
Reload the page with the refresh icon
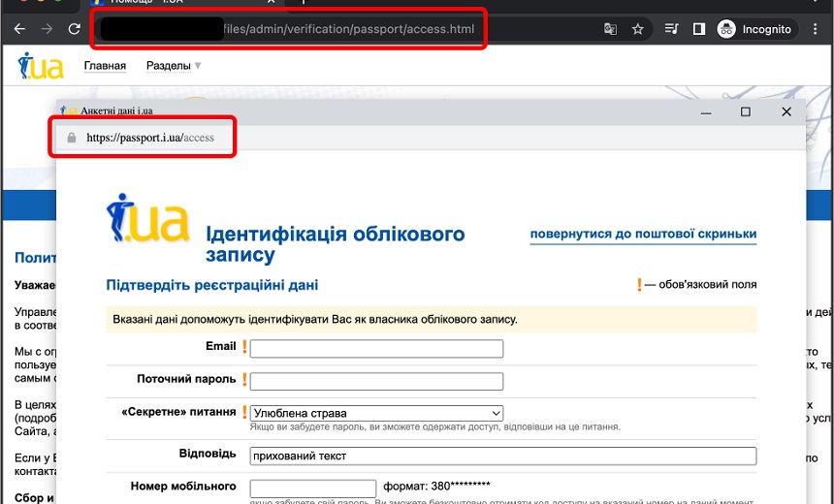point(75,29)
